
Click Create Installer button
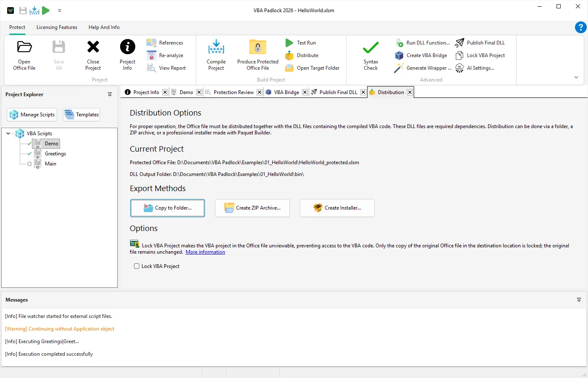click(337, 208)
